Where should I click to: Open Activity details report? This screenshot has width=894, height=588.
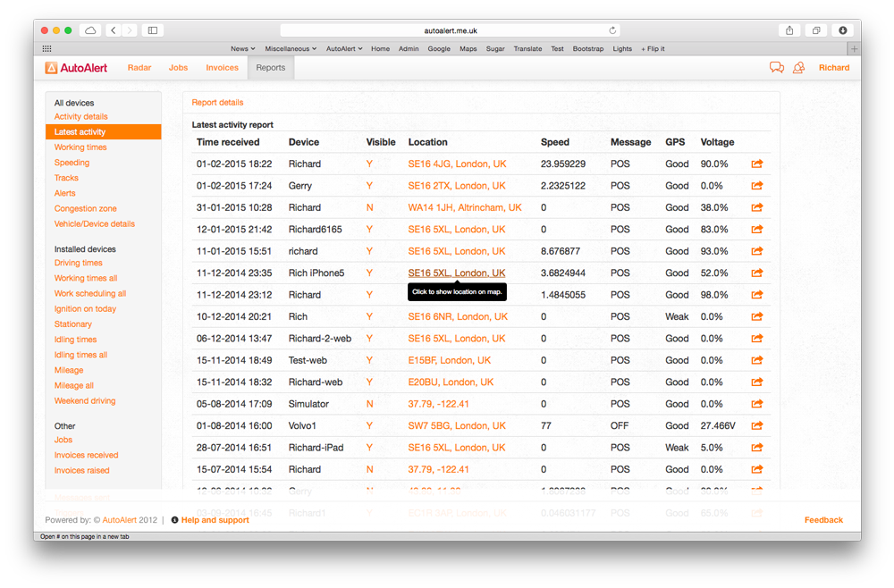coord(81,117)
